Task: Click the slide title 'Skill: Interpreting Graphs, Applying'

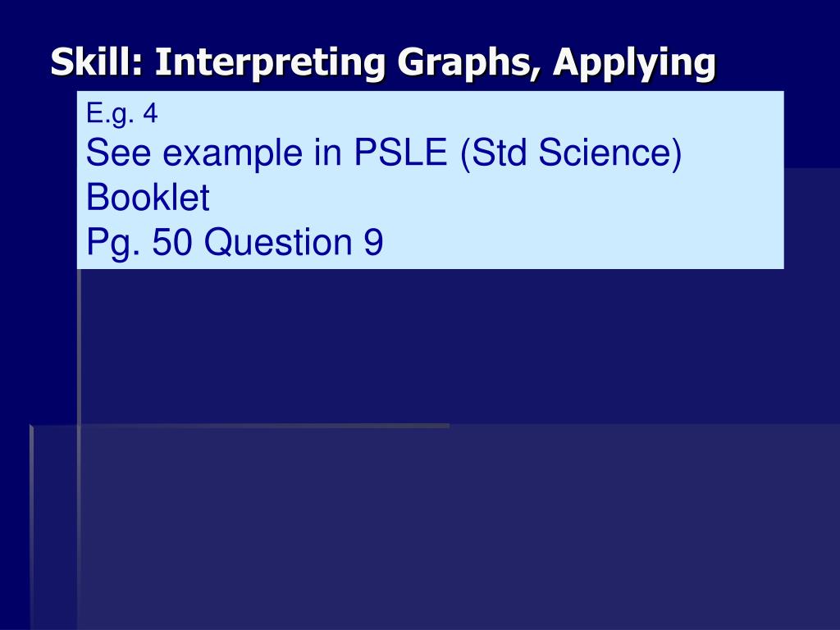Action: coord(383,63)
